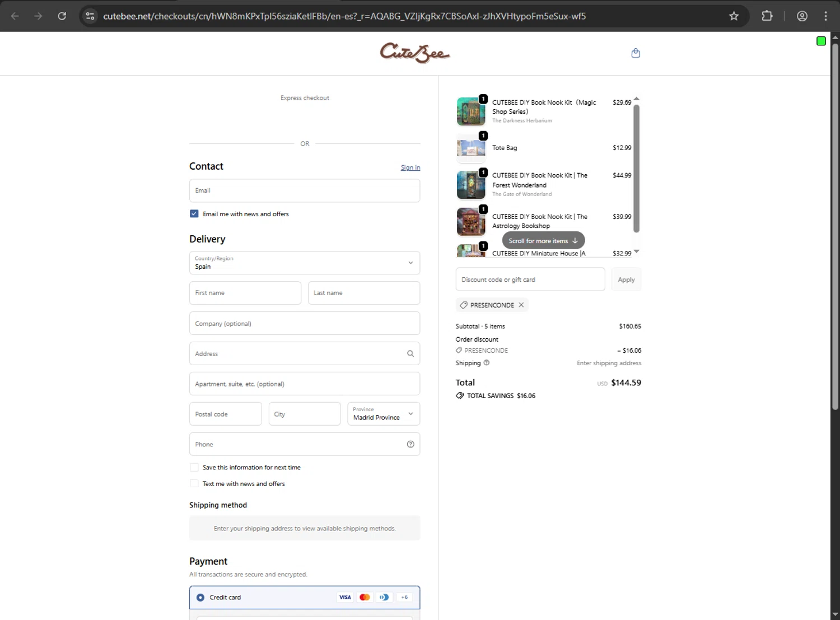Click the phone field help question icon

410,444
